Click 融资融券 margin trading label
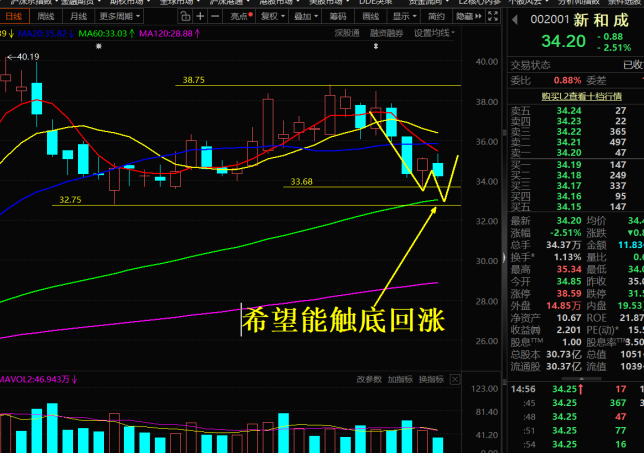 [x=386, y=33]
